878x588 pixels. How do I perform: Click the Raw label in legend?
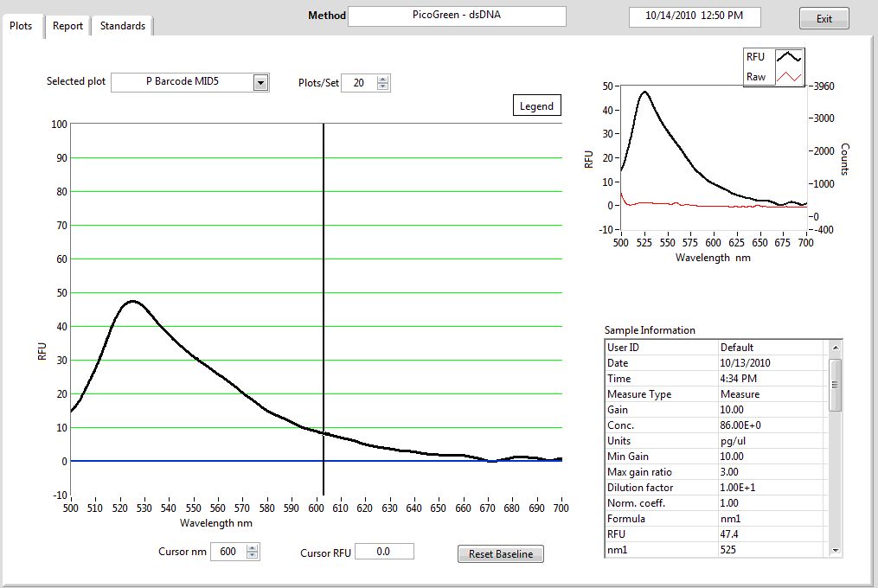pyautogui.click(x=756, y=77)
